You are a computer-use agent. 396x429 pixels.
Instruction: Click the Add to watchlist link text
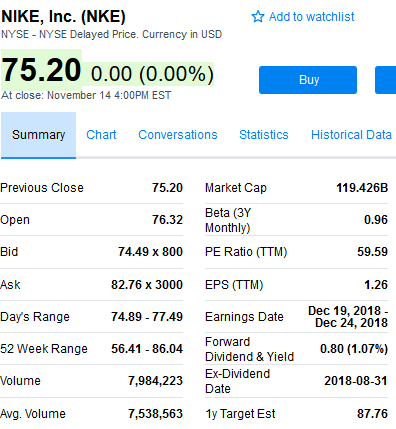pyautogui.click(x=311, y=17)
